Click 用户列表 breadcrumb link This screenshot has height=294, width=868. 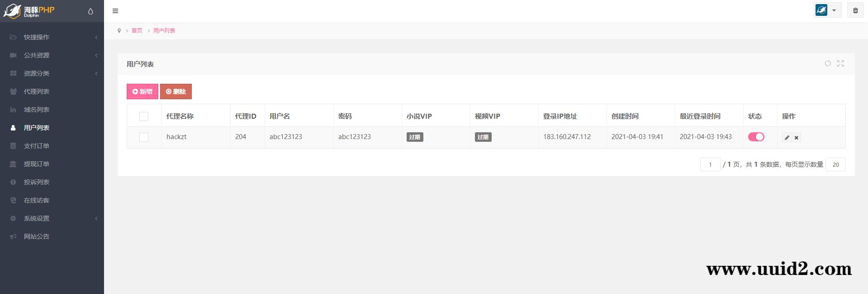click(x=164, y=31)
